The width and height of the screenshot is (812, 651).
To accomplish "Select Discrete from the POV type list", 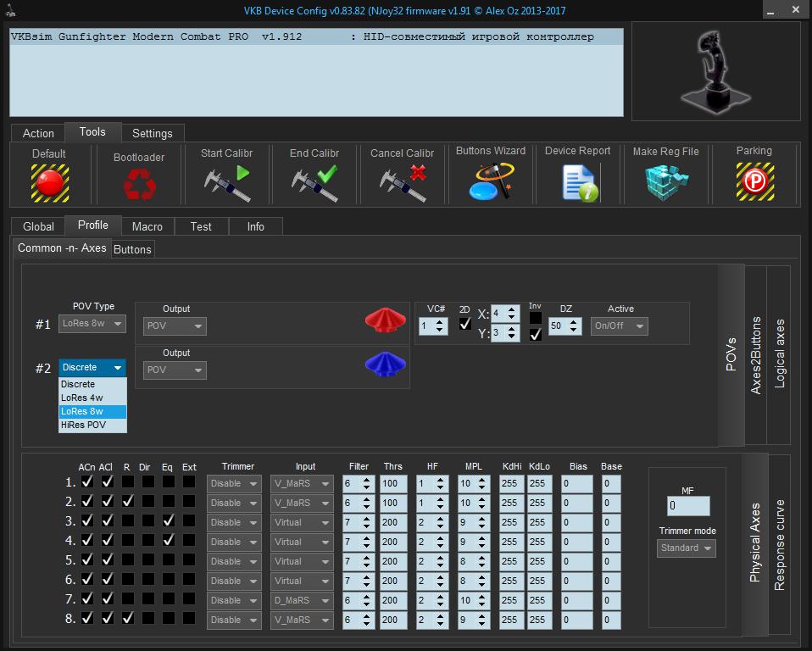I will pyautogui.click(x=92, y=384).
